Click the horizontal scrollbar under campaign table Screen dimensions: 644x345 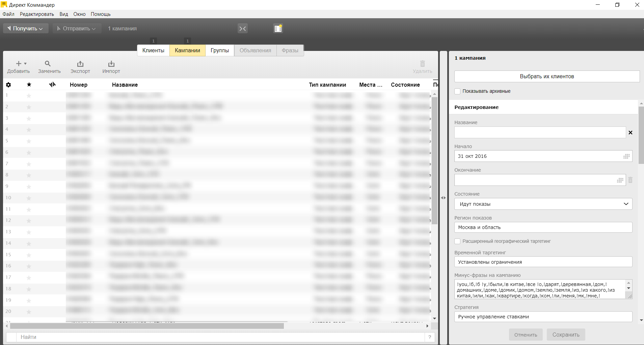147,326
